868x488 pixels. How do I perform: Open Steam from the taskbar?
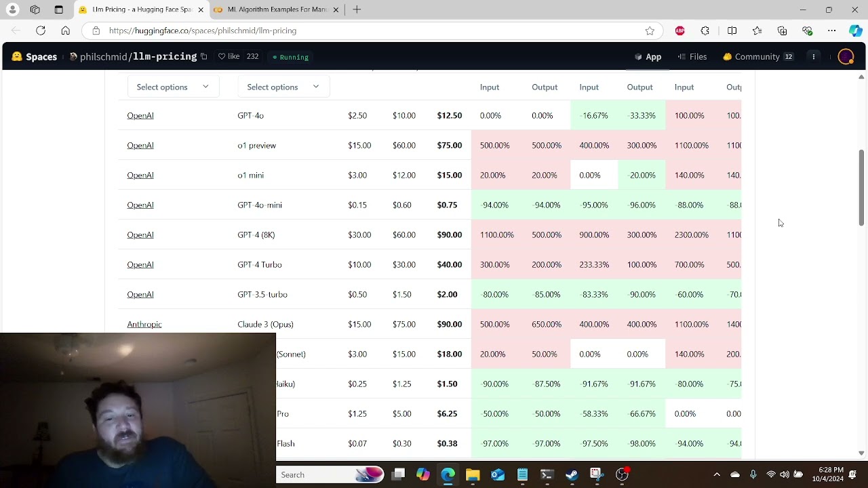coord(572,474)
